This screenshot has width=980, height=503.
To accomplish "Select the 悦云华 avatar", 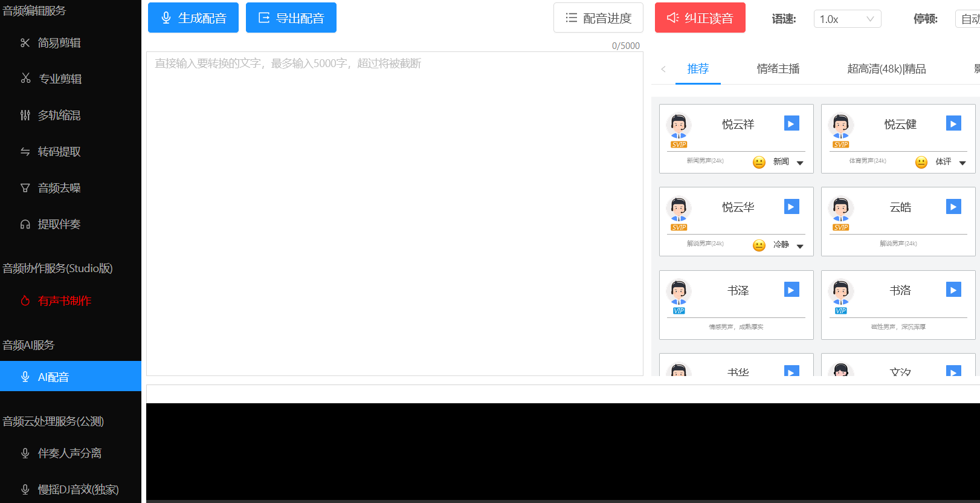I will click(679, 209).
